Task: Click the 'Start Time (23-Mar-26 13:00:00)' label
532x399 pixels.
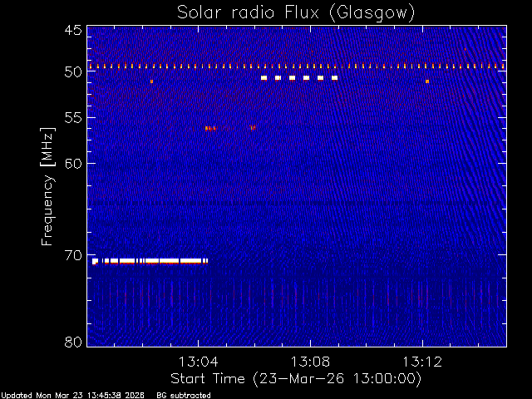Action: [x=296, y=379]
